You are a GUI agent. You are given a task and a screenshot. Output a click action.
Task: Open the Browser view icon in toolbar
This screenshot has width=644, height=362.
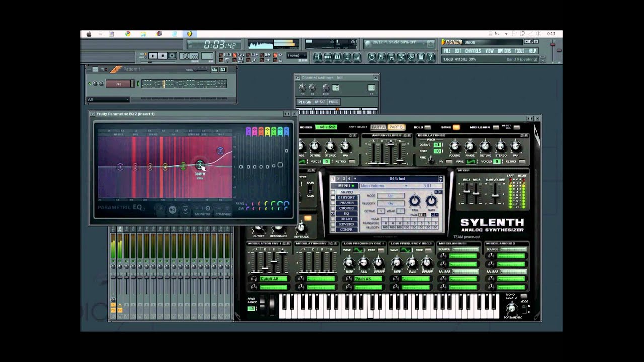[347, 57]
